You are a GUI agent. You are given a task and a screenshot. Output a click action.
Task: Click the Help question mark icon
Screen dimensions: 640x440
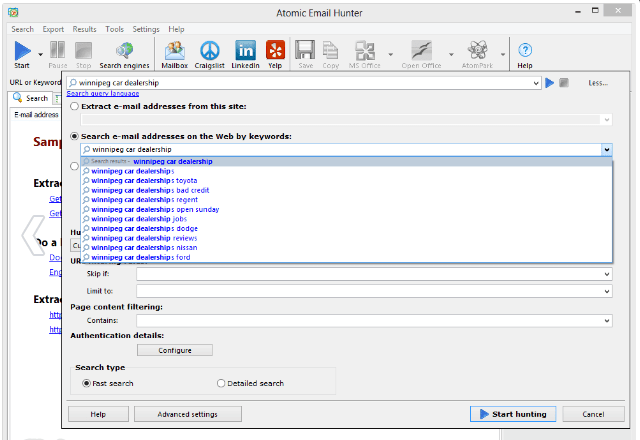(525, 50)
